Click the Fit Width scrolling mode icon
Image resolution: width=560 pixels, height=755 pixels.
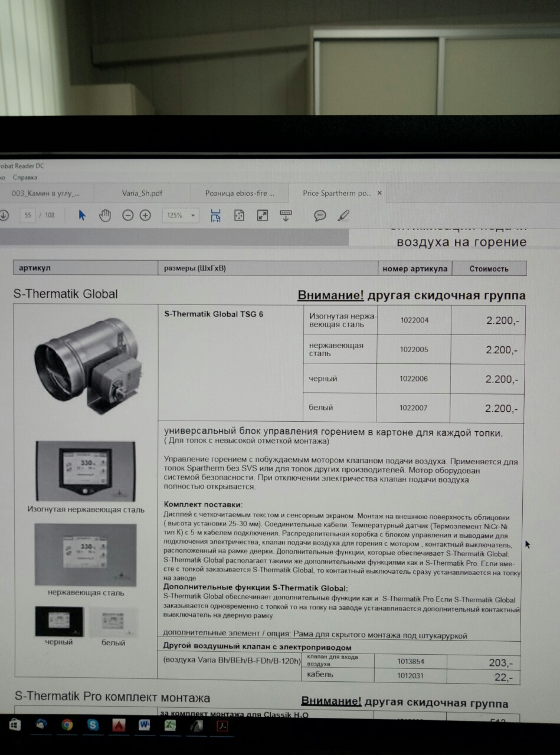coord(215,215)
